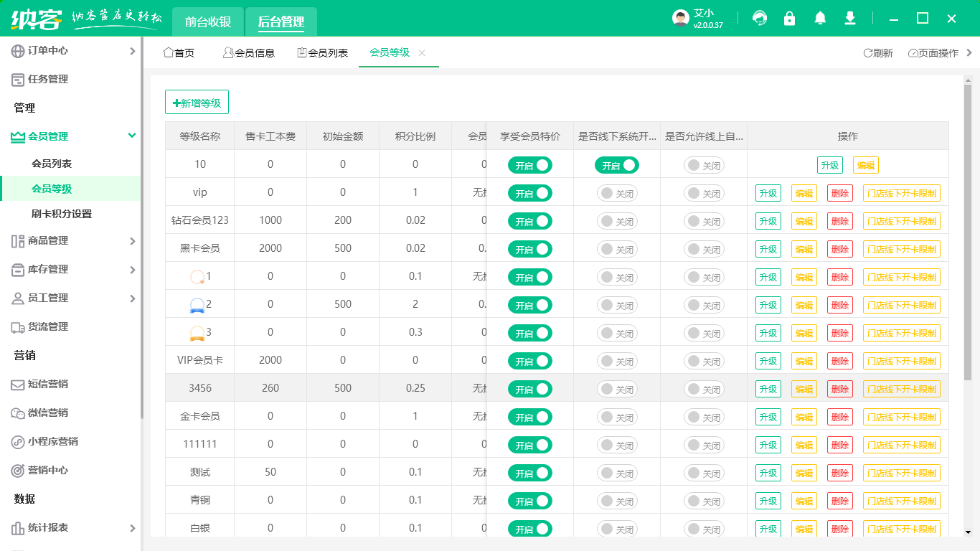The height and width of the screenshot is (551, 980).
Task: Open the notification bell
Action: (820, 19)
